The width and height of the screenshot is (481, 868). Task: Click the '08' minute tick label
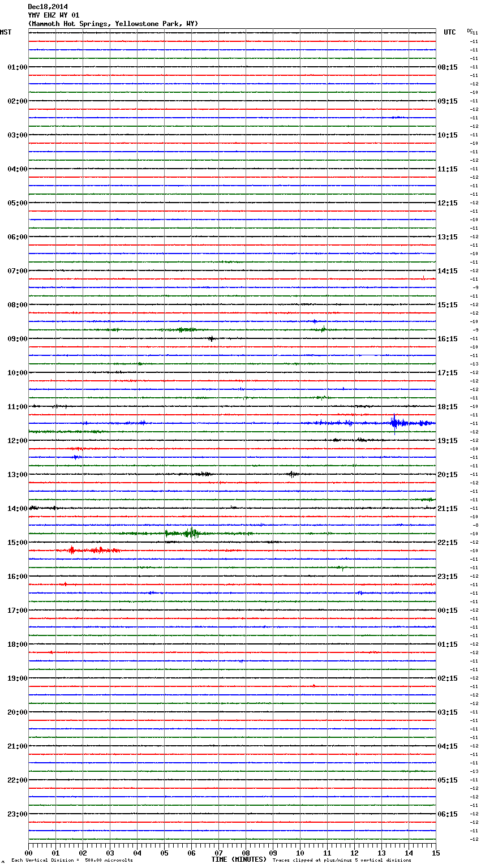pyautogui.click(x=246, y=853)
